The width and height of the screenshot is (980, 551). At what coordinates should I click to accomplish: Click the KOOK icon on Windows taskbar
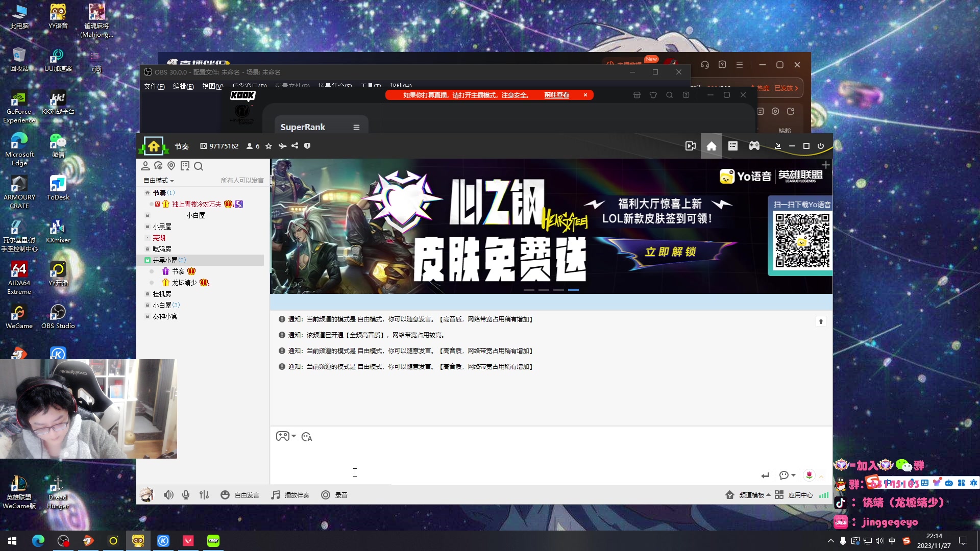pos(213,541)
